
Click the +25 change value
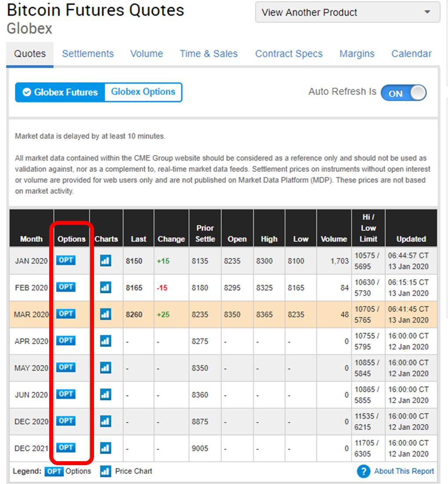tap(163, 314)
